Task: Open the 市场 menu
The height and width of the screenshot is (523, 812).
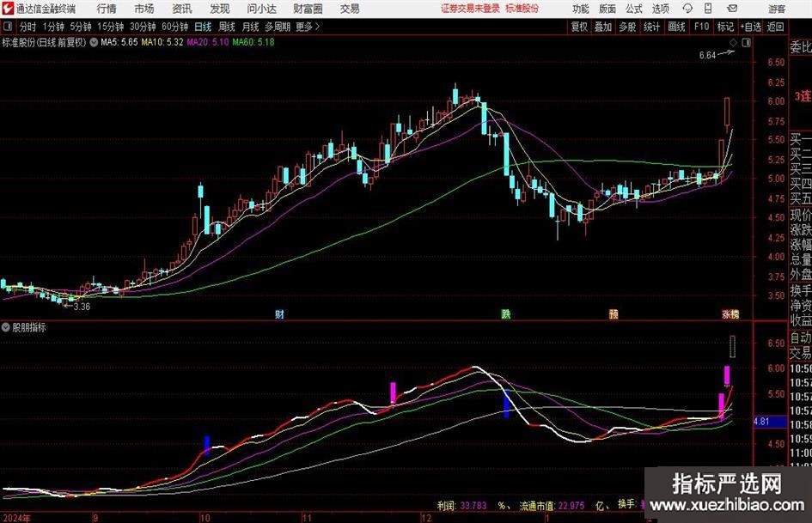Action: coord(144,9)
